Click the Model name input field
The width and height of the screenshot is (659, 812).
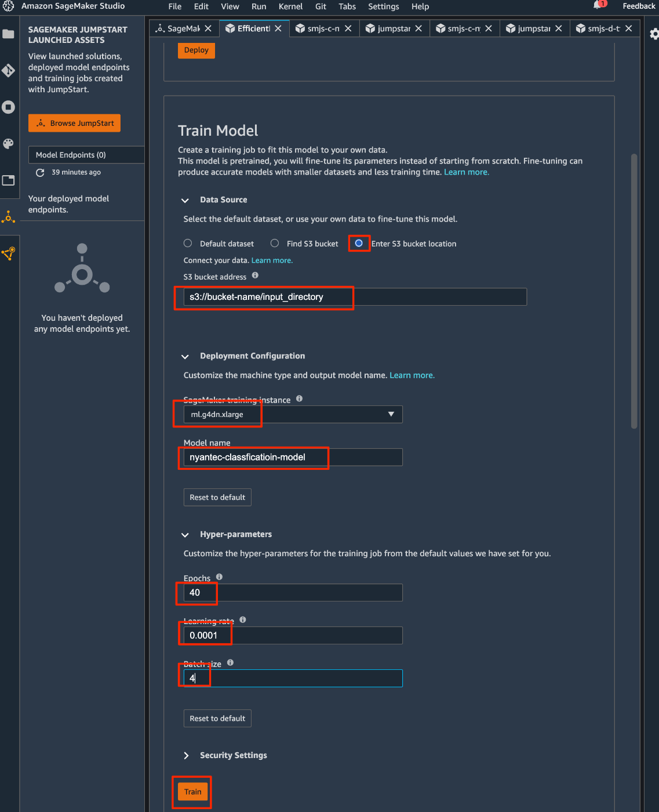pyautogui.click(x=293, y=457)
